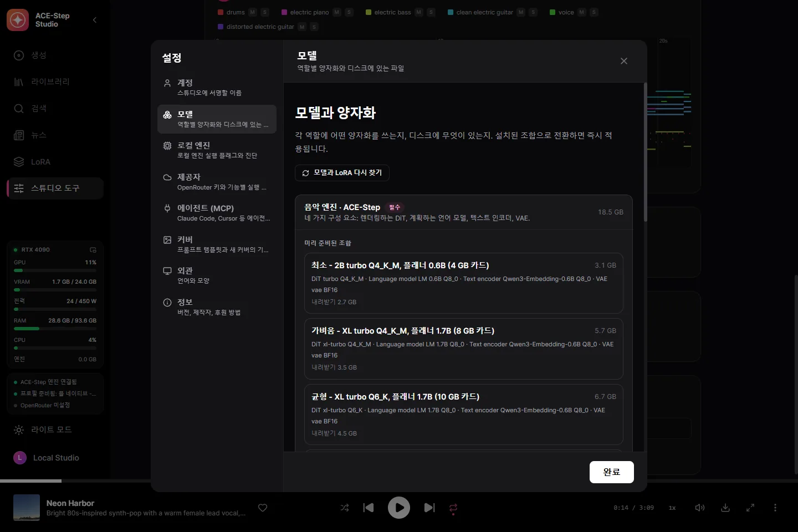Viewport: 798px width, 532px height.
Task: Mute the distorted electric guitar stem
Action: click(x=302, y=27)
